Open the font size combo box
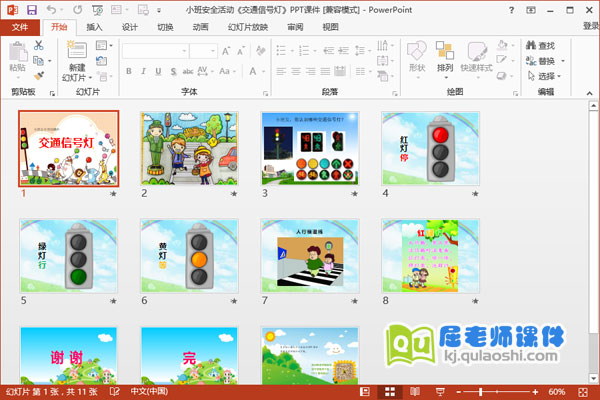The width and height of the screenshot is (600, 400). 203,51
